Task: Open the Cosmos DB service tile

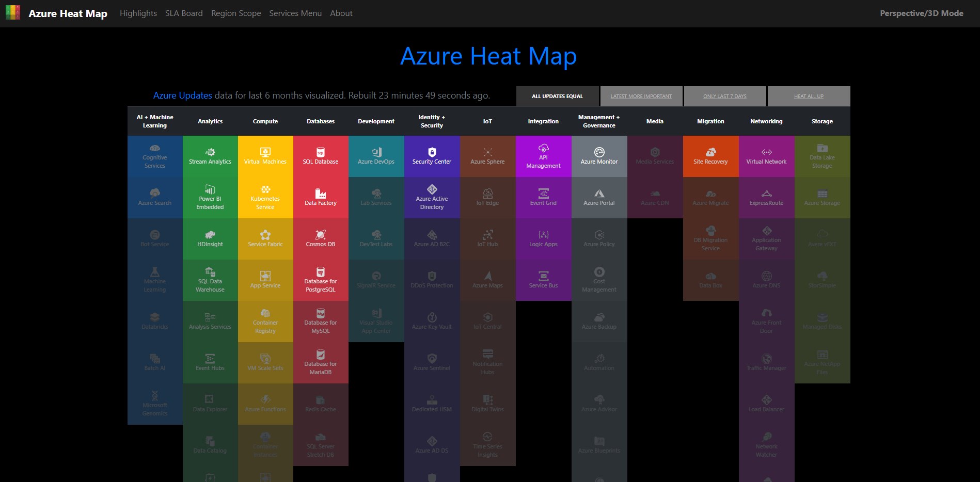Action: pos(320,239)
